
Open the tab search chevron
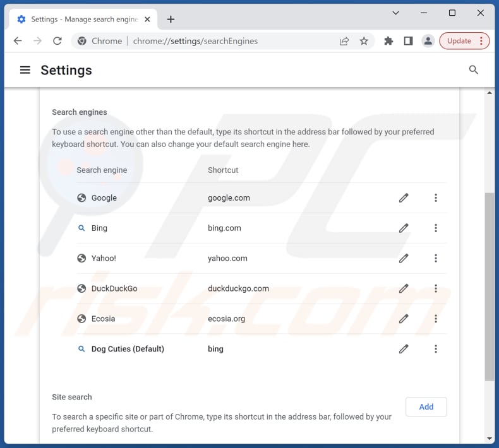tap(395, 13)
